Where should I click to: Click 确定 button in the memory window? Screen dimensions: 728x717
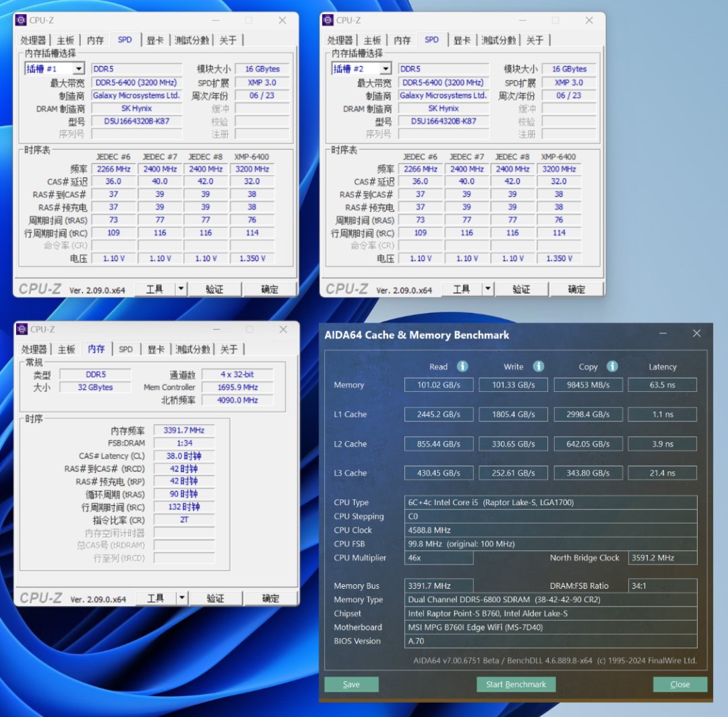(x=270, y=598)
